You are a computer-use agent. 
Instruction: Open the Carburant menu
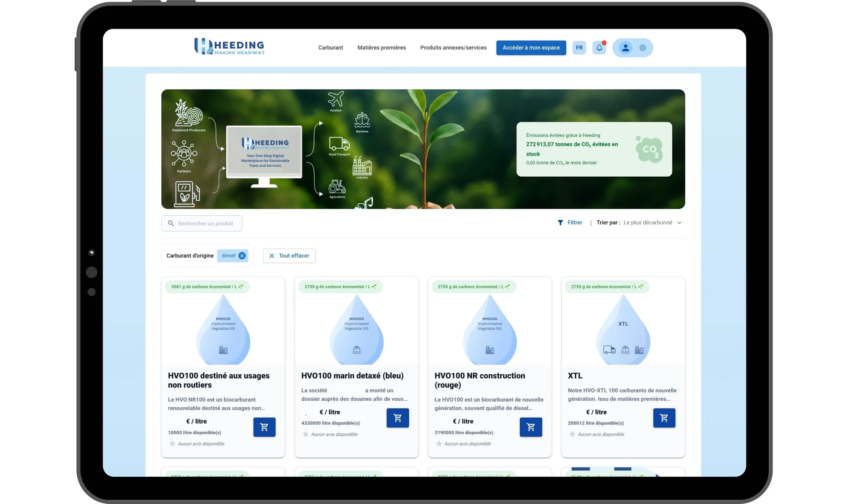pos(331,47)
